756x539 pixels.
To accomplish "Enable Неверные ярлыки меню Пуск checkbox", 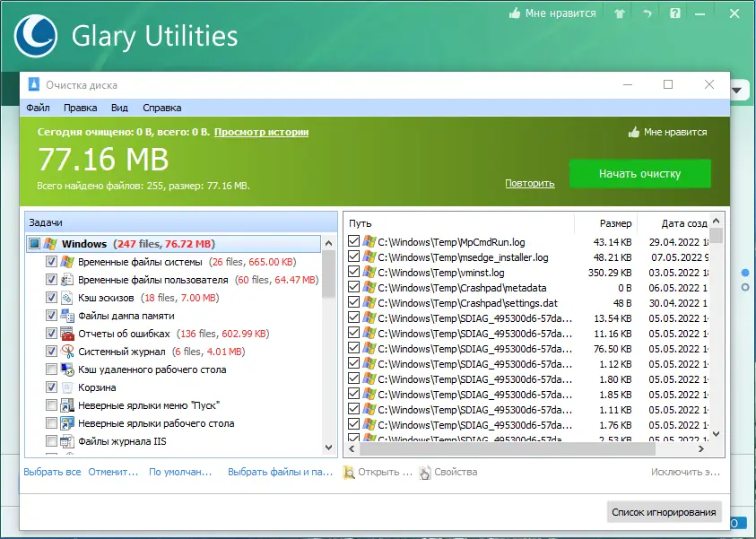I will pyautogui.click(x=51, y=405).
